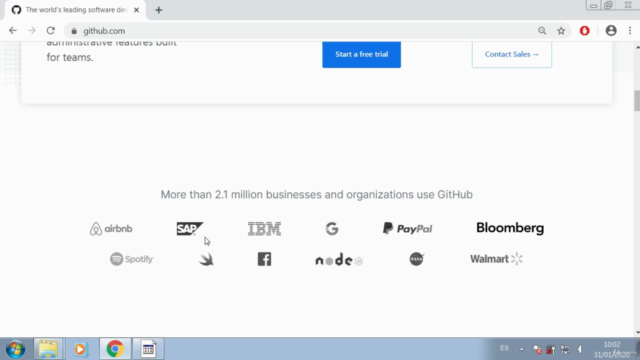The width and height of the screenshot is (640, 360).
Task: Open the Chrome three-dot menu
Action: click(x=630, y=31)
